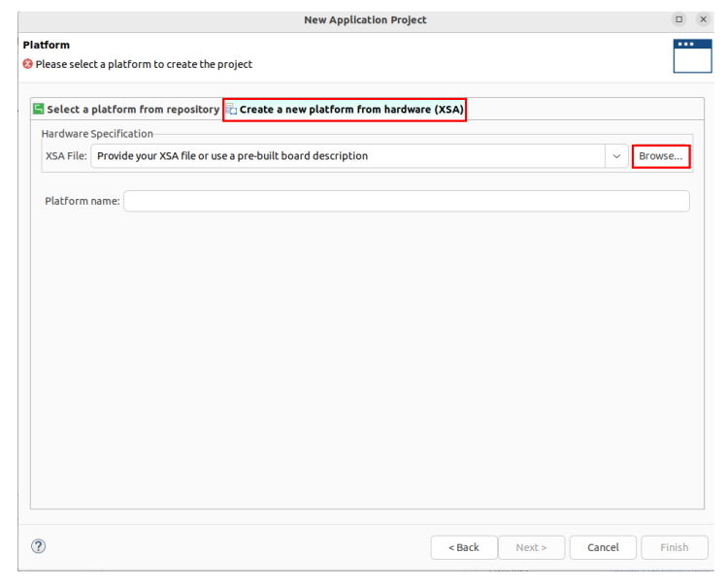This screenshot has height=585, width=728.
Task: Click the wizard window banner icon
Action: click(x=692, y=56)
